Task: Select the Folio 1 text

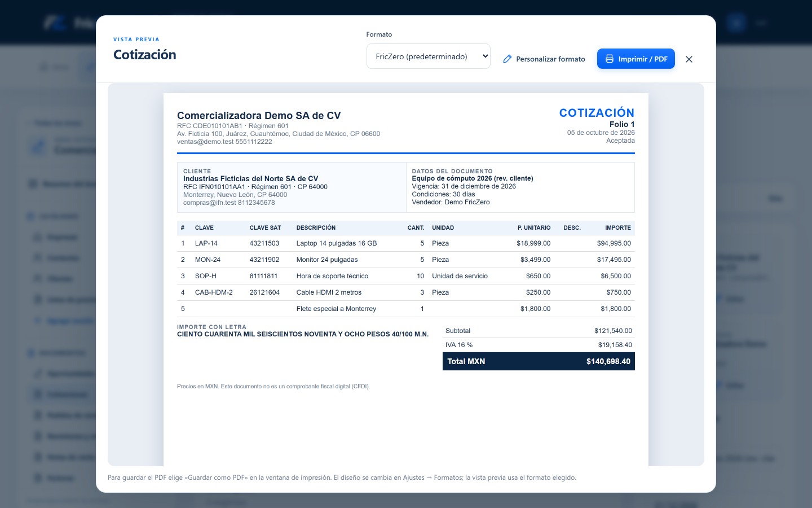Action: [x=622, y=124]
